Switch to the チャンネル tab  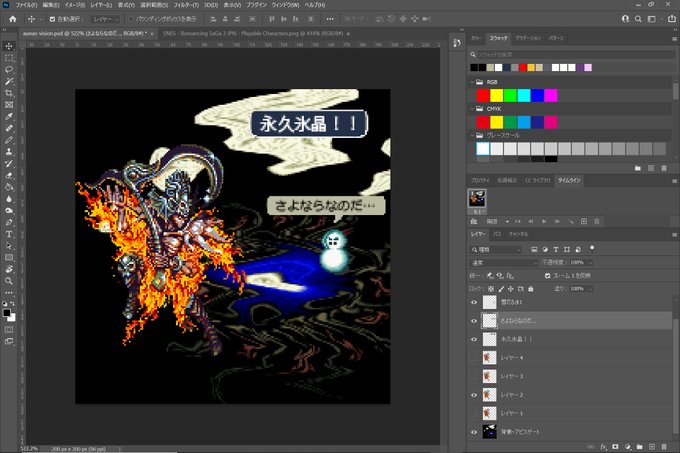pyautogui.click(x=518, y=234)
